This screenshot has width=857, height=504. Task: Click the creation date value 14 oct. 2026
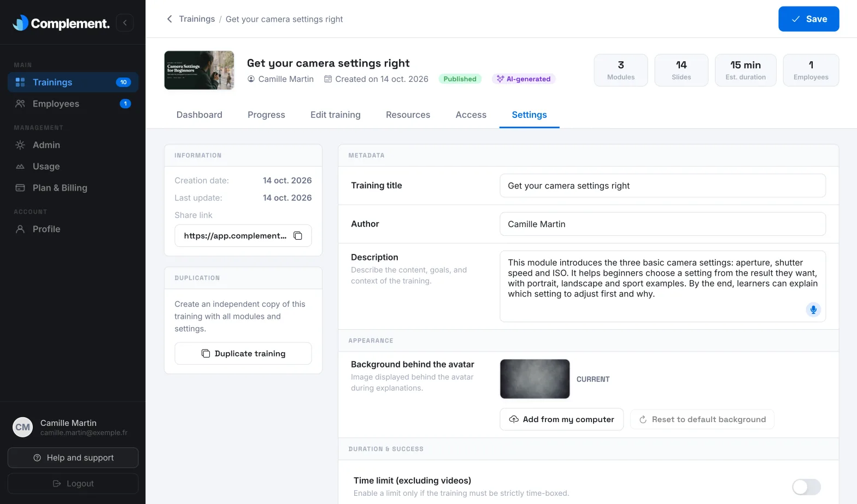[287, 181]
